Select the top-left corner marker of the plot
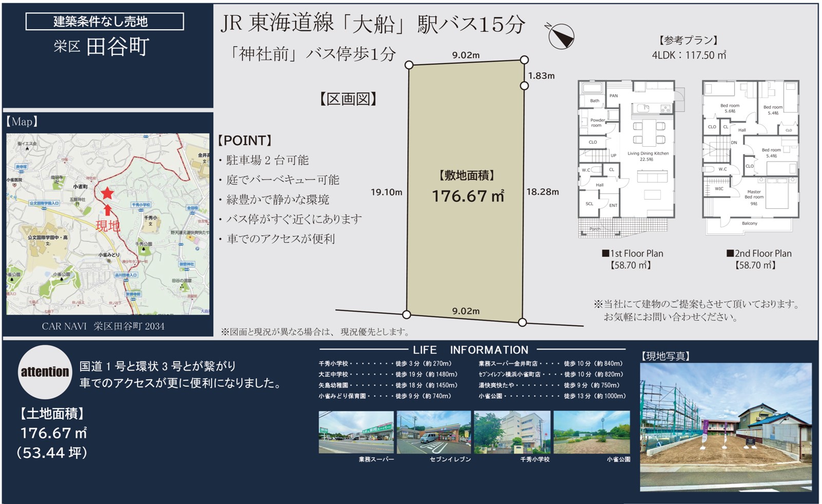Image resolution: width=822 pixels, height=504 pixels. click(409, 65)
